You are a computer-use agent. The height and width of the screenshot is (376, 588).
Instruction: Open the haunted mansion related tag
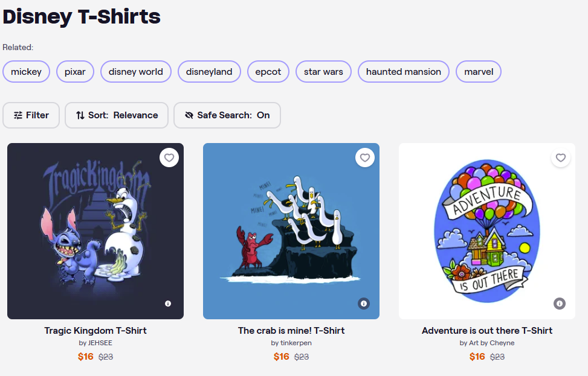tap(404, 72)
